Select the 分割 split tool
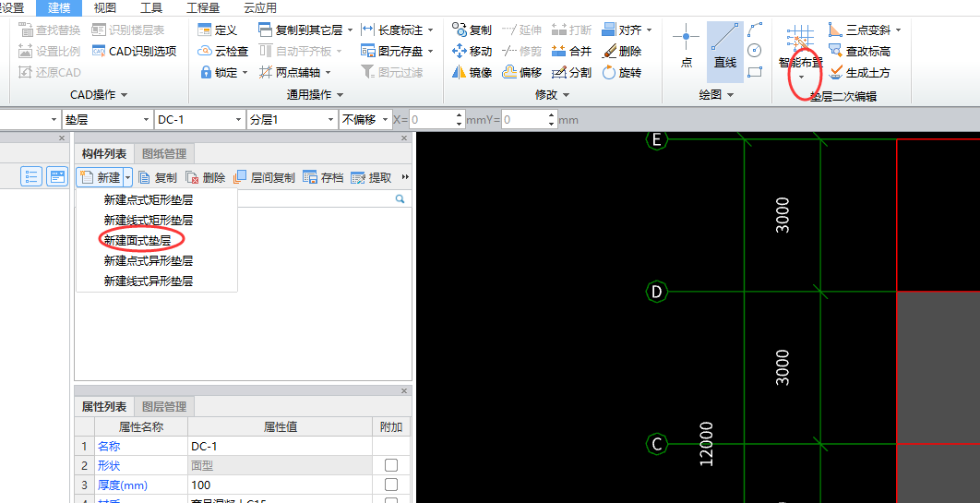Viewport: 980px width, 503px height. pos(572,73)
